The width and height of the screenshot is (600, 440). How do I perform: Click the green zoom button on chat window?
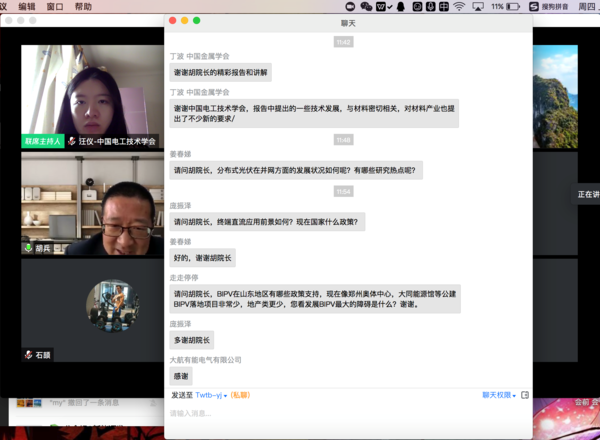[197, 20]
